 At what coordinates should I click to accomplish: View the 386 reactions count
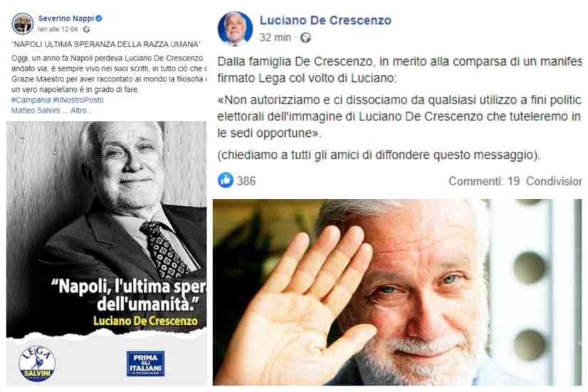pos(246,181)
